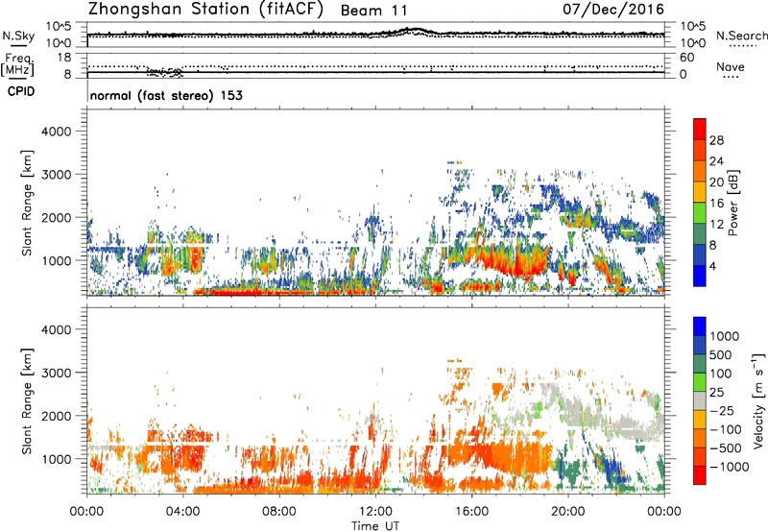Click the 'Freq. [MHz]' axis label

coord(18,64)
